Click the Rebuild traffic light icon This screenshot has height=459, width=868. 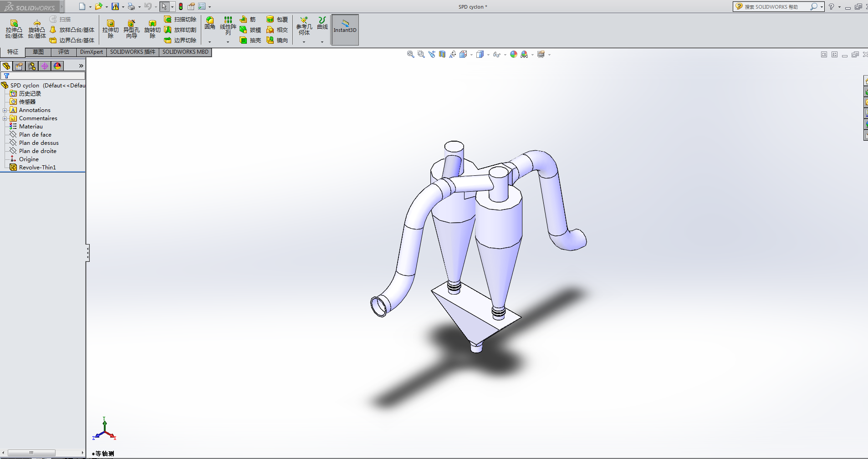click(x=181, y=6)
